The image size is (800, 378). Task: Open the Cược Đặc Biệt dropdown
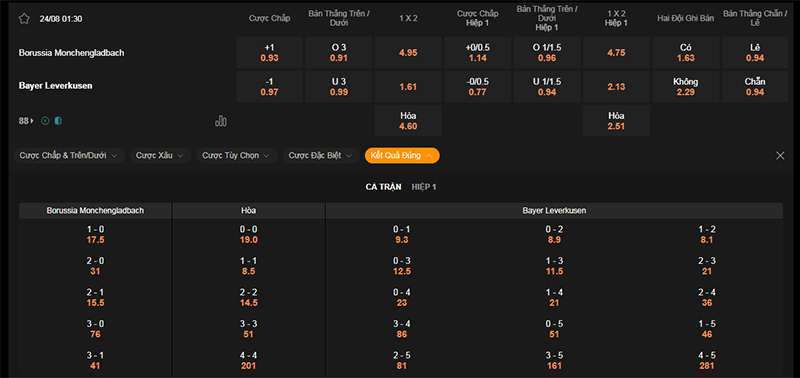tap(321, 156)
